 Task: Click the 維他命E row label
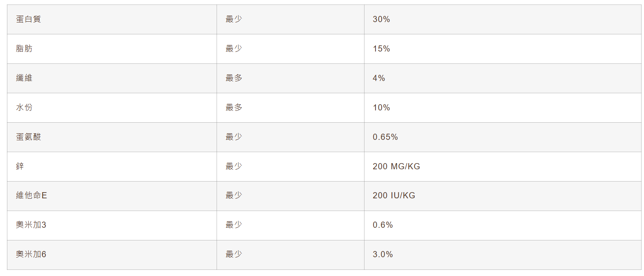(31, 195)
